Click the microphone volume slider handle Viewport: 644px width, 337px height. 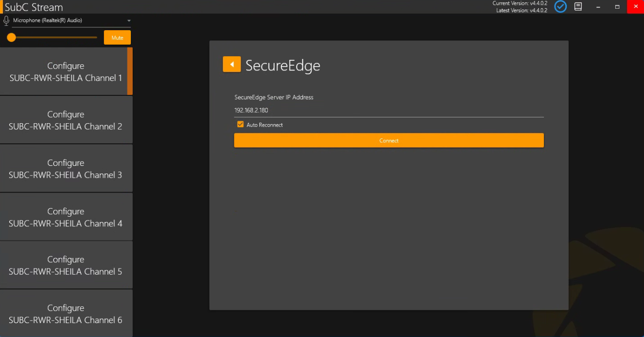[x=11, y=37]
